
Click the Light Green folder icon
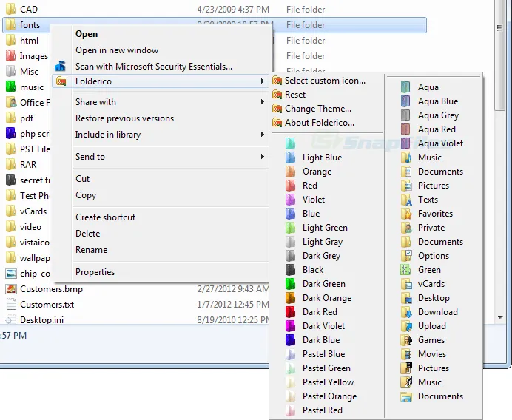click(290, 228)
